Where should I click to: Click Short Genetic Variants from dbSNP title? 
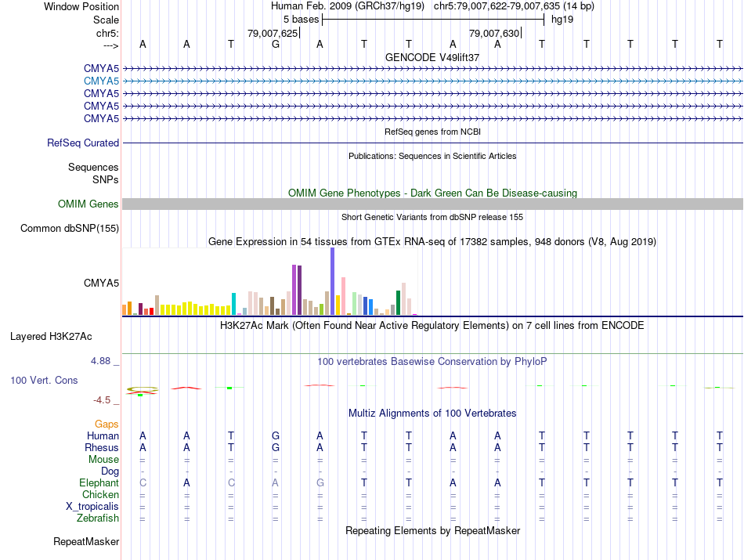point(432,217)
